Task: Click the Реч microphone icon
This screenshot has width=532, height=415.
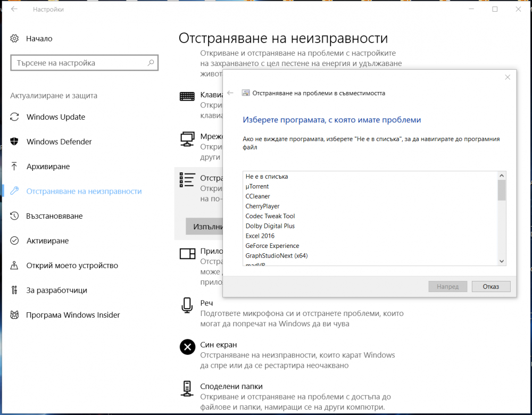Action: [187, 305]
